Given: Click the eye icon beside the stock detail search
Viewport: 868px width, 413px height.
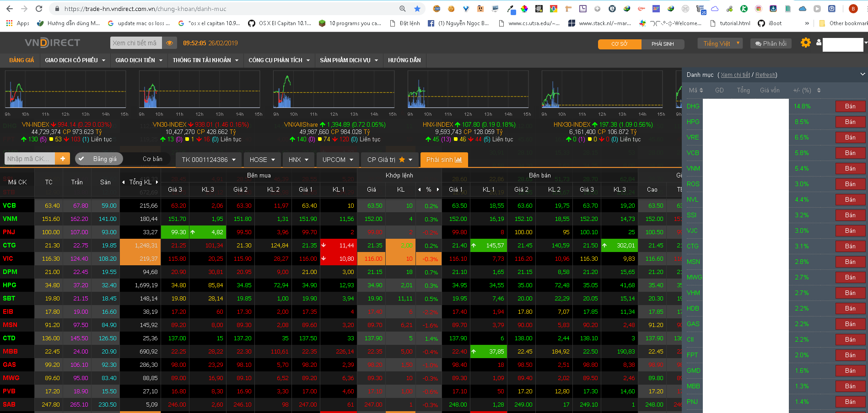Looking at the screenshot, I should 169,43.
